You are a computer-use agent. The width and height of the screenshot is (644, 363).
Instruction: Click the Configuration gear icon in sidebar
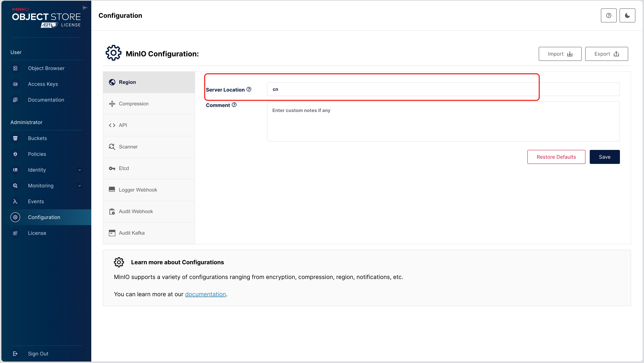pyautogui.click(x=15, y=217)
